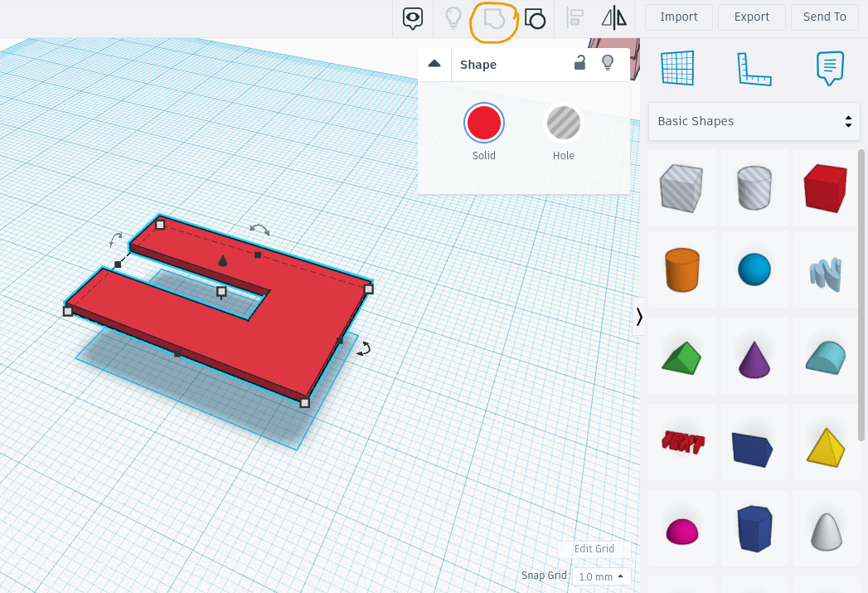Select the Workplane tool icon
Image resolution: width=868 pixels, height=593 pixels.
pyautogui.click(x=677, y=68)
